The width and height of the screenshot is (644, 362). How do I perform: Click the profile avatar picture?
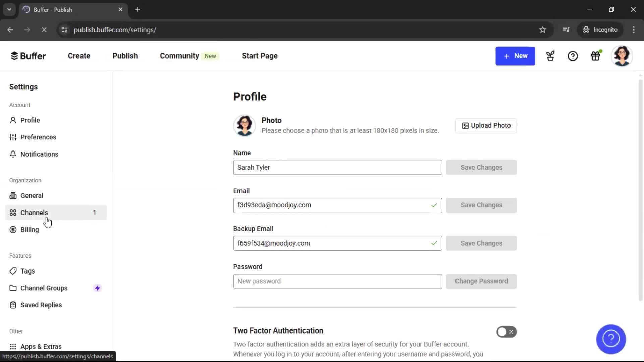tap(623, 56)
